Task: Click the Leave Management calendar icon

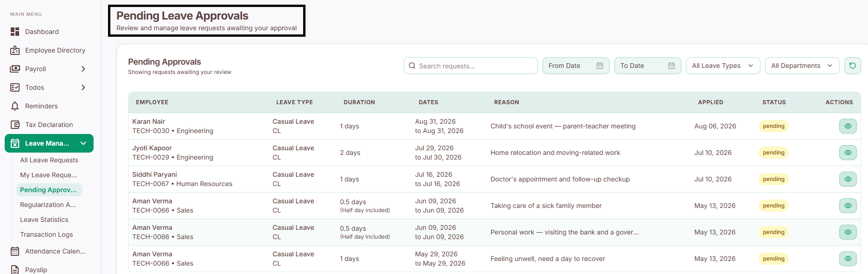Action: (15, 143)
